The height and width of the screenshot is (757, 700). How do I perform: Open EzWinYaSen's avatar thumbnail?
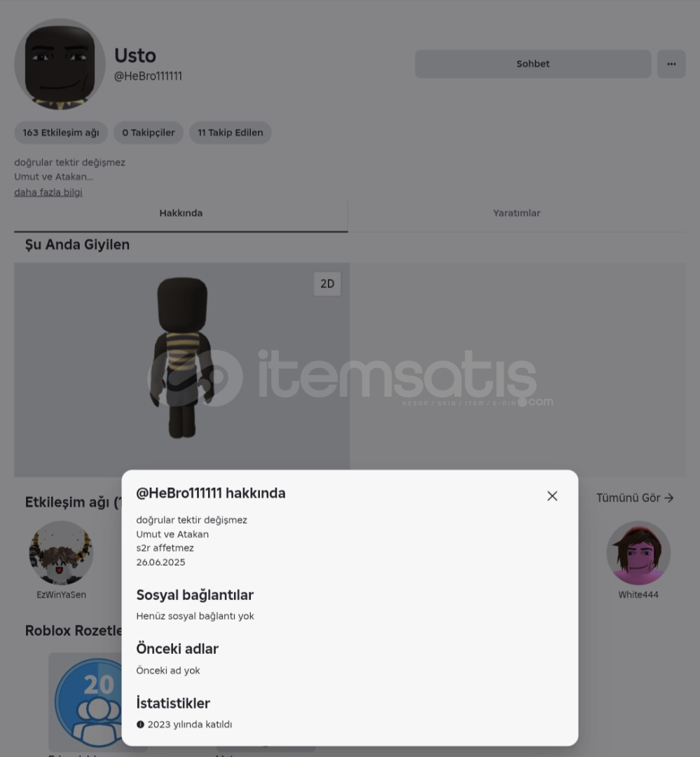click(61, 553)
